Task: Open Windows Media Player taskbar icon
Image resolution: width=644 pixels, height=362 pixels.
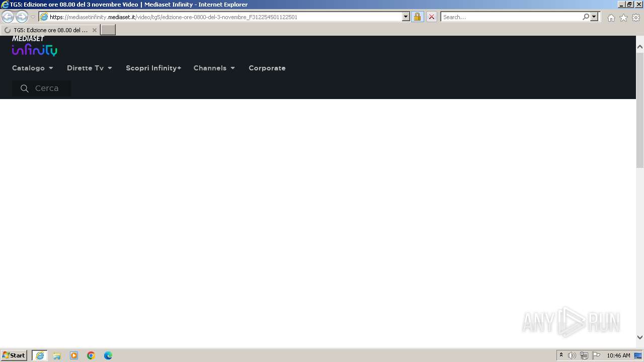Action: 74,355
